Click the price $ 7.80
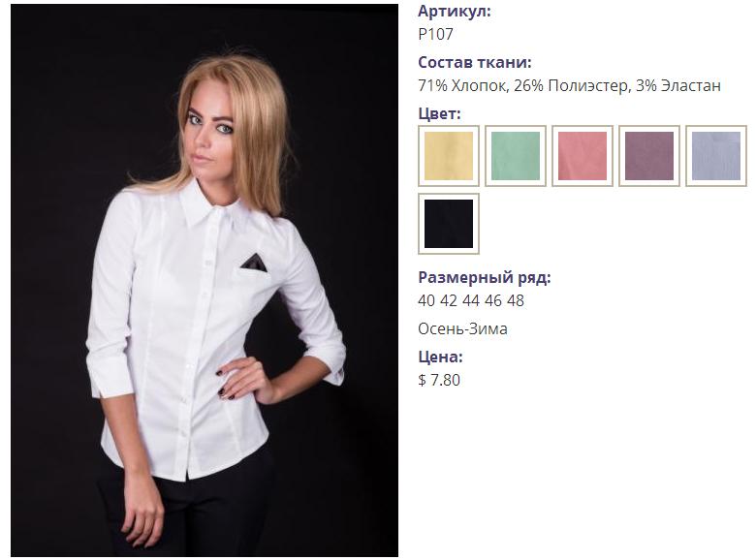Viewport: 756px width, 560px height. pos(439,380)
